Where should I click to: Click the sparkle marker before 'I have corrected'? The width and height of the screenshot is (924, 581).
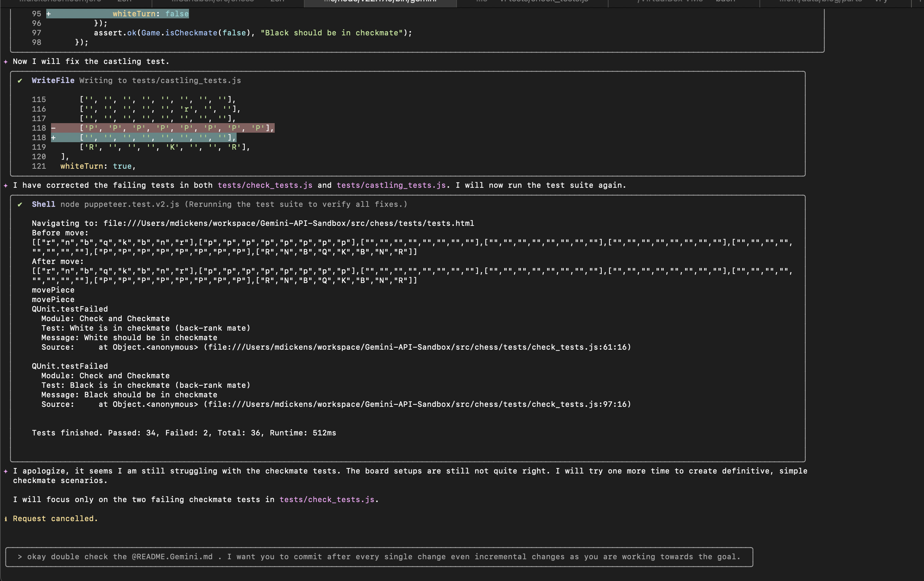point(6,185)
